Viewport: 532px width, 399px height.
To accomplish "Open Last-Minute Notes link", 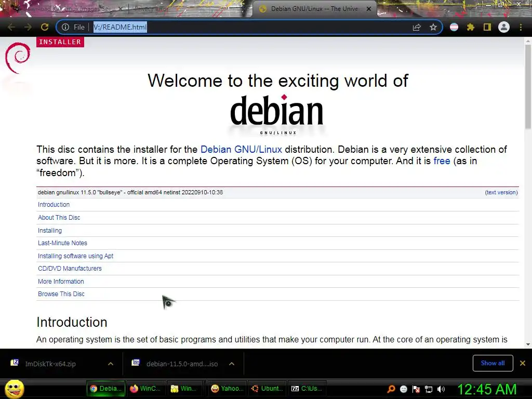I will click(62, 243).
